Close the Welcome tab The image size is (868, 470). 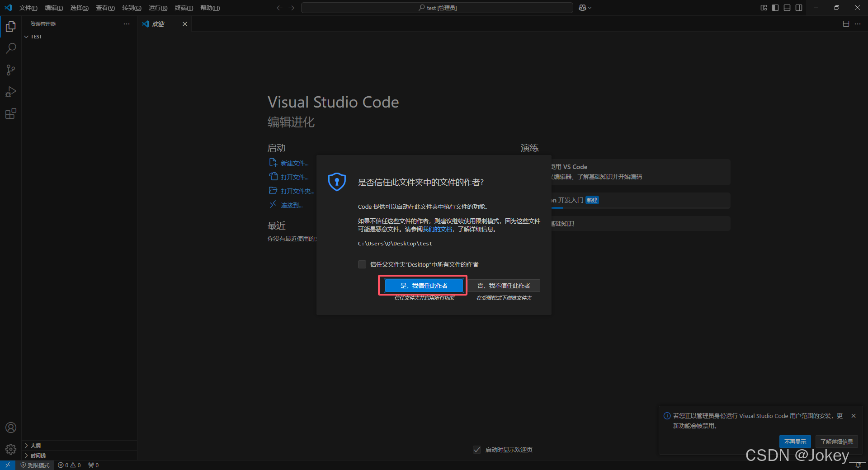point(185,24)
